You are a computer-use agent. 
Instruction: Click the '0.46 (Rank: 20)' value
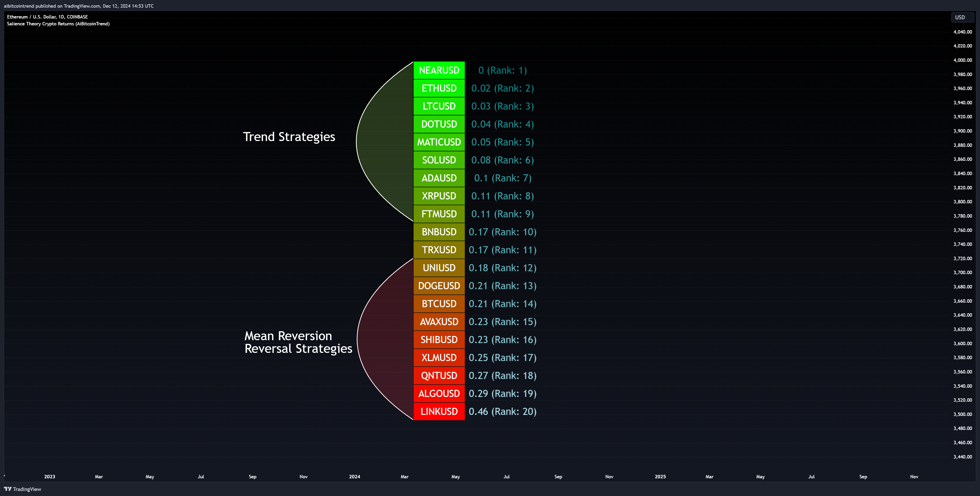(x=503, y=411)
